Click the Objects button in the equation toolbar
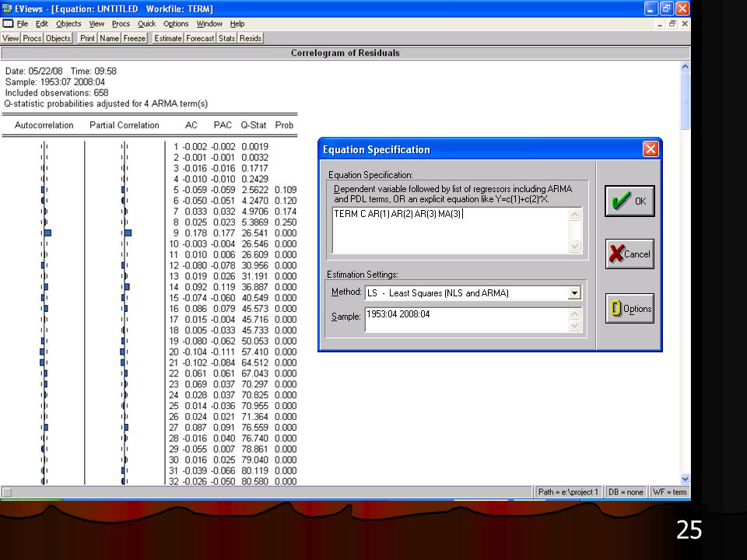The height and width of the screenshot is (560, 747). 58,38
